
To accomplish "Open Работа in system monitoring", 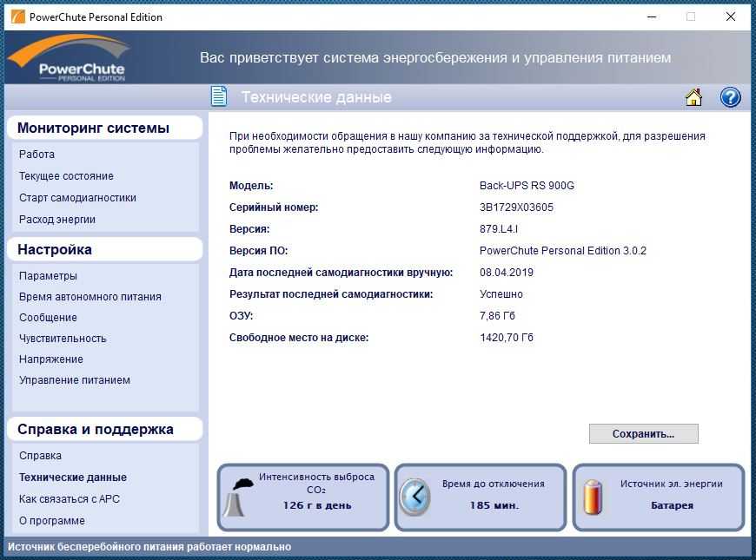I will coord(36,155).
